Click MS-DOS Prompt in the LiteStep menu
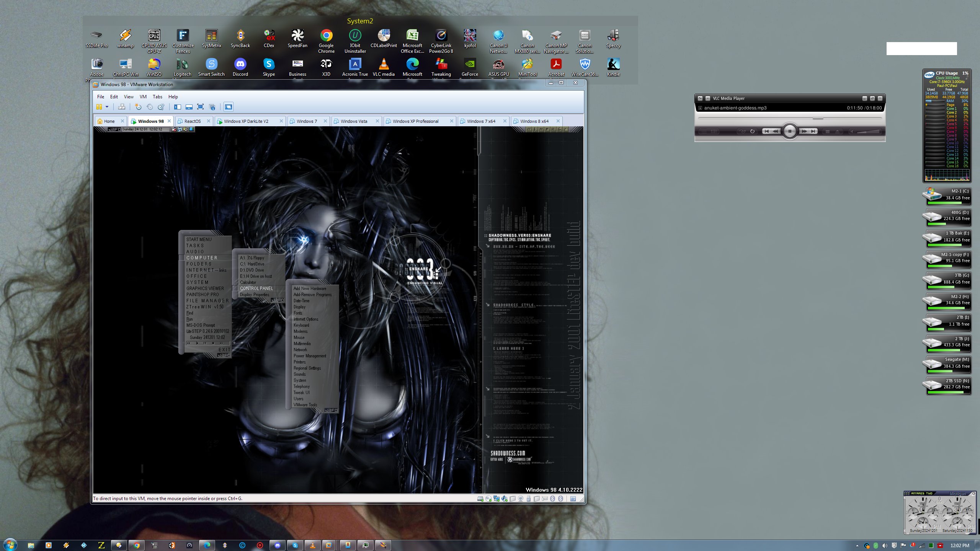 pyautogui.click(x=201, y=325)
